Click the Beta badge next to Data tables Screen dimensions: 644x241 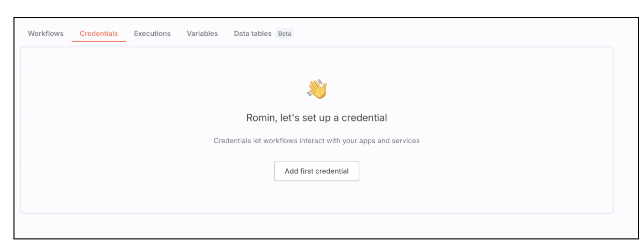[x=284, y=34]
